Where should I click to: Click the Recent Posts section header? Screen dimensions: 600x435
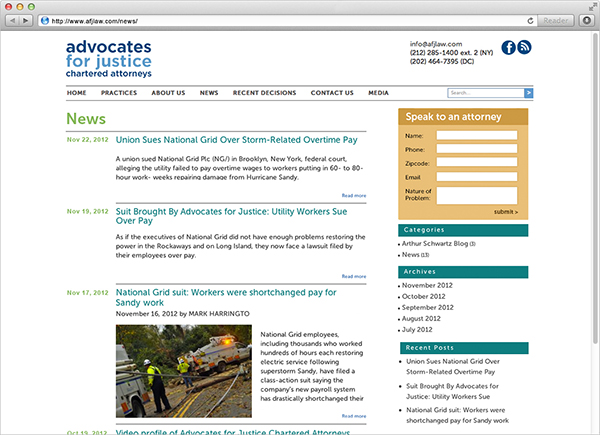(464, 348)
